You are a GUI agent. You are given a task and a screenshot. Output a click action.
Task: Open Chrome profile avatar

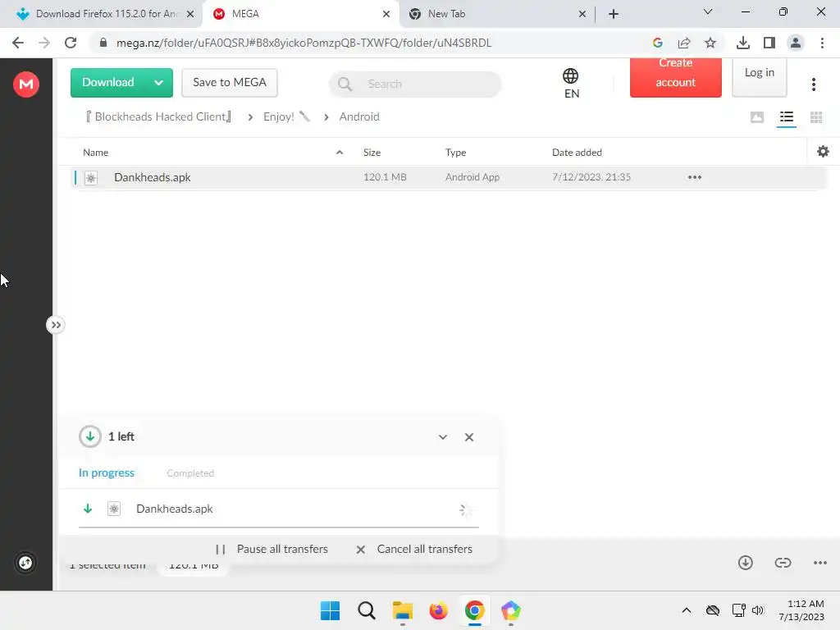coord(796,43)
